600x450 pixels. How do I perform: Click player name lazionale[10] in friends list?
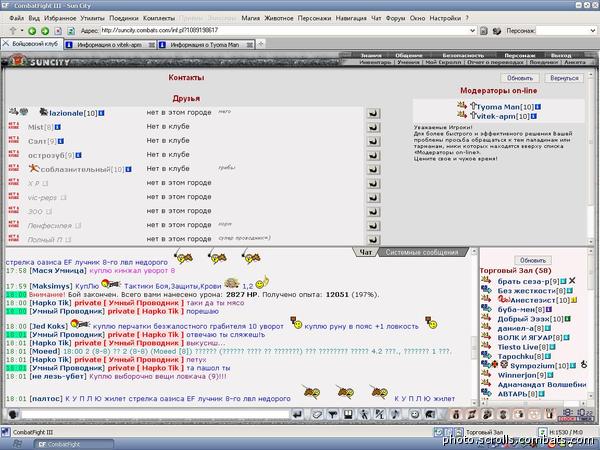73,113
